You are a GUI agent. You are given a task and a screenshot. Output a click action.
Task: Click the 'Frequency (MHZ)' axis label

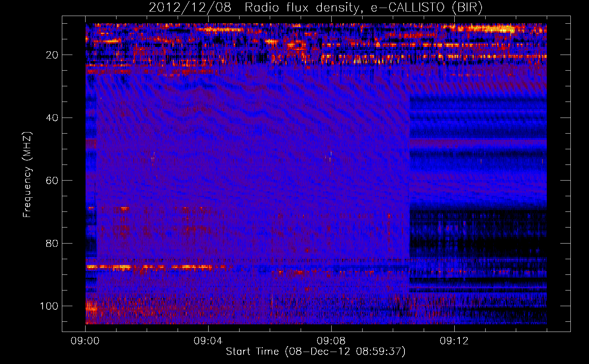tap(28, 175)
